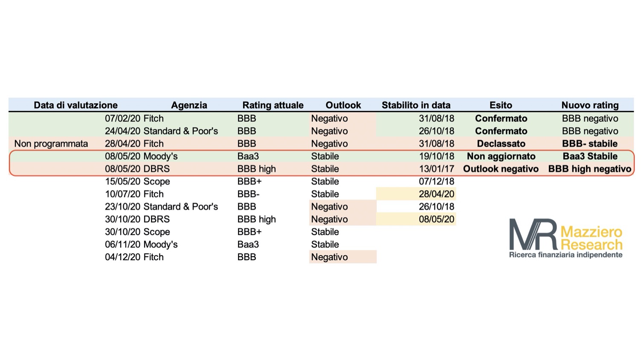Select the highlighted 28/04/20 date cell
This screenshot has width=644, height=360.
(x=416, y=194)
